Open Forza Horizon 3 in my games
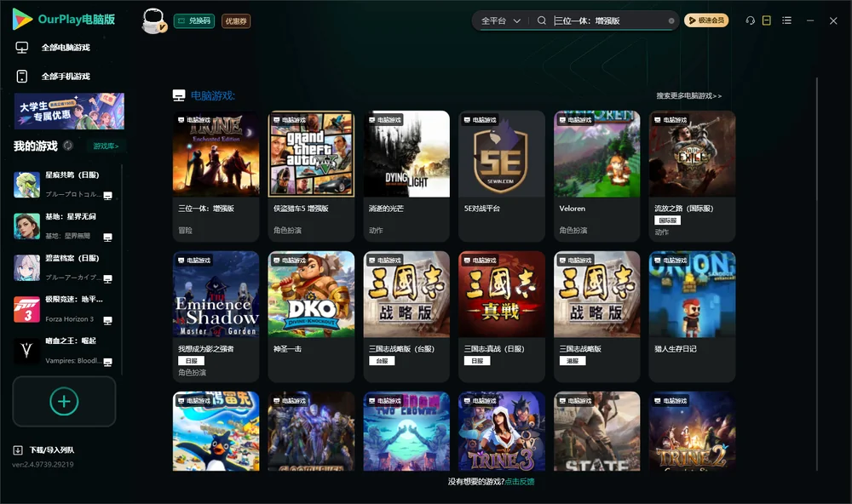The height and width of the screenshot is (504, 852). [64, 309]
